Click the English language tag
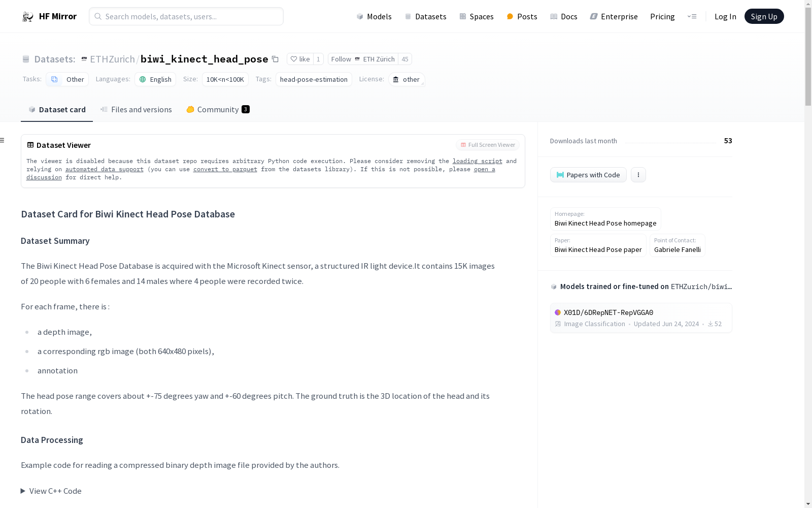Screen dimensions: 812x508 155,79
